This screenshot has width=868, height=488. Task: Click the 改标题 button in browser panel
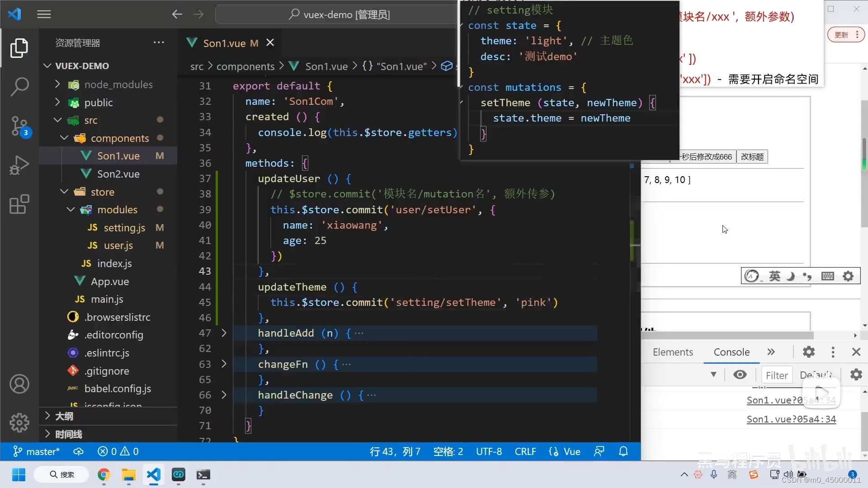point(752,157)
